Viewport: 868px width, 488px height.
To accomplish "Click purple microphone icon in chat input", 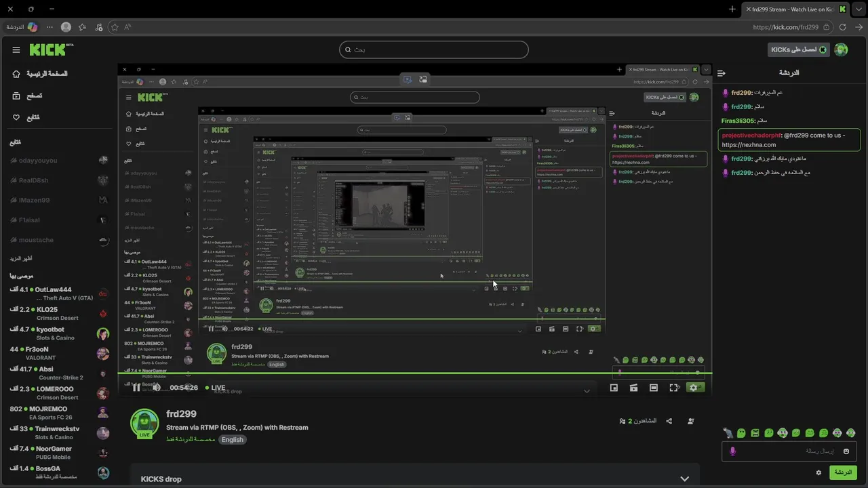I will (x=732, y=451).
